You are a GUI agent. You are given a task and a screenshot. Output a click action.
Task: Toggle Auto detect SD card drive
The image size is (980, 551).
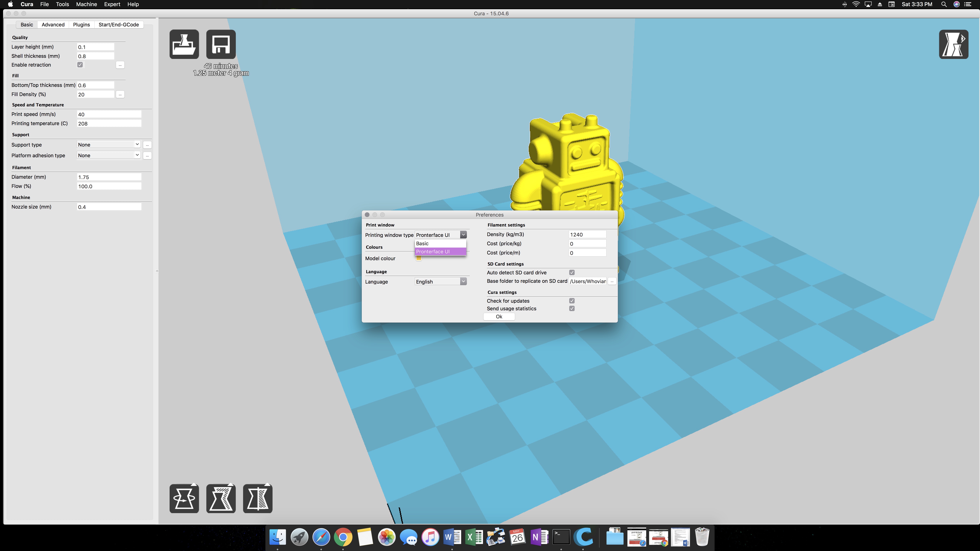point(572,272)
